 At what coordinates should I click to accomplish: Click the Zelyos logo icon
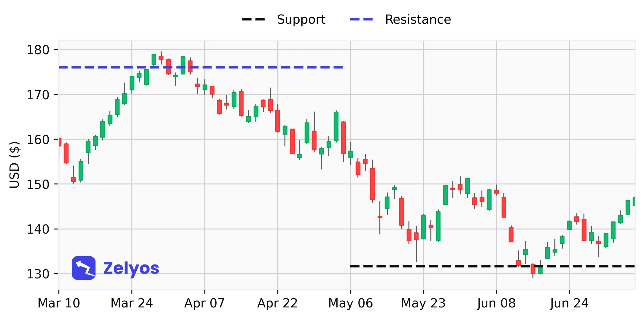(84, 268)
